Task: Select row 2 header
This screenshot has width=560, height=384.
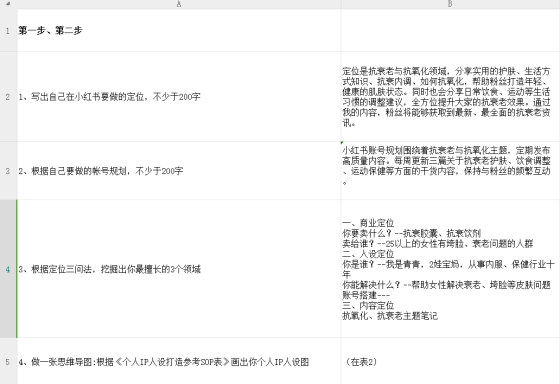Action: coord(8,97)
